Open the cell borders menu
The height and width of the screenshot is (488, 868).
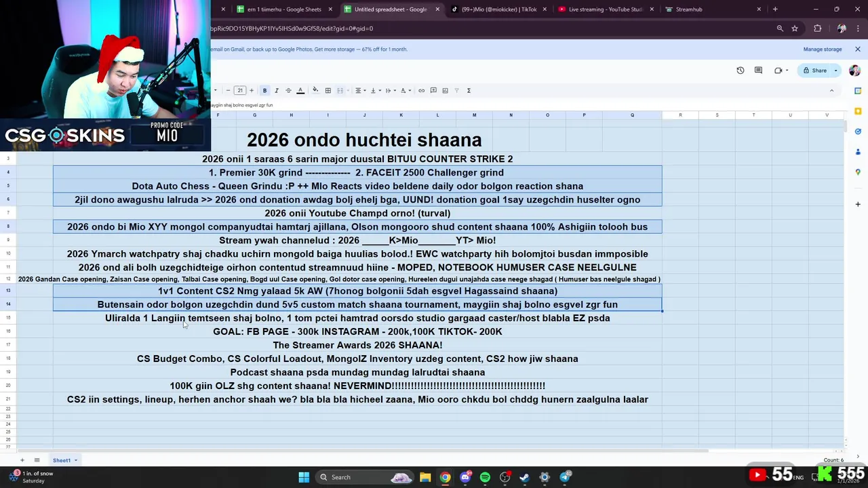328,90
